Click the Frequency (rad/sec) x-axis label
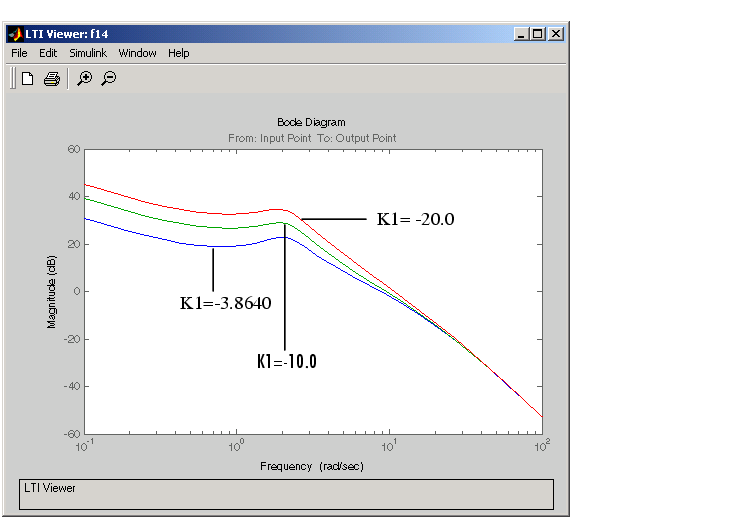The height and width of the screenshot is (520, 750). 311,466
